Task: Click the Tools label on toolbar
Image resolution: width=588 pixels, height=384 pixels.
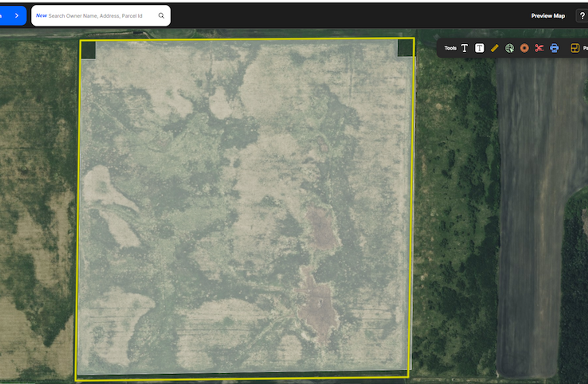Action: pos(450,48)
